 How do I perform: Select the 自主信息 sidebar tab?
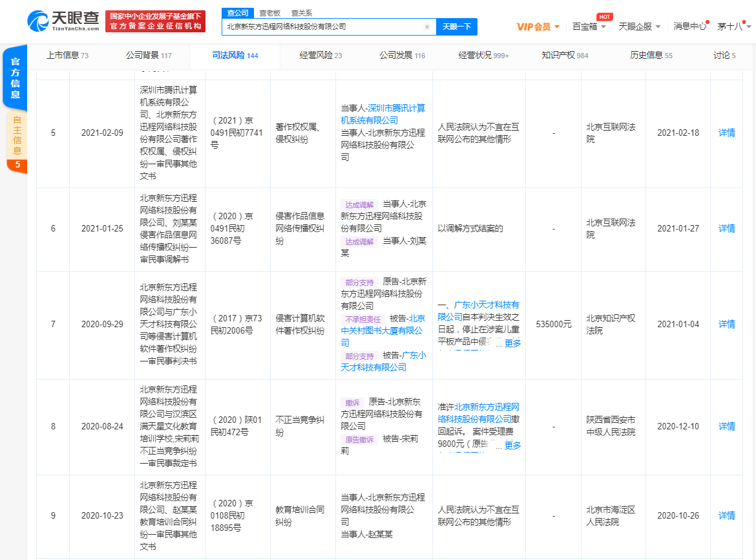click(x=17, y=135)
